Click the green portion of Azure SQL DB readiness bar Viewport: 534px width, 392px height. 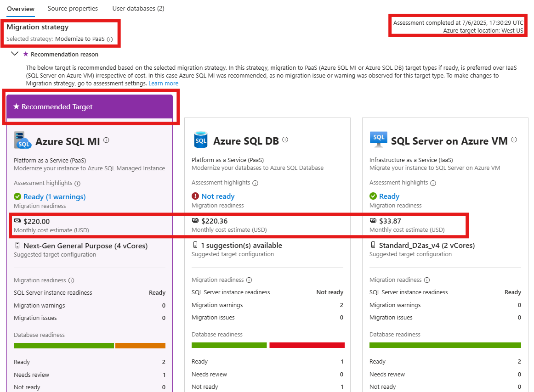(x=229, y=345)
